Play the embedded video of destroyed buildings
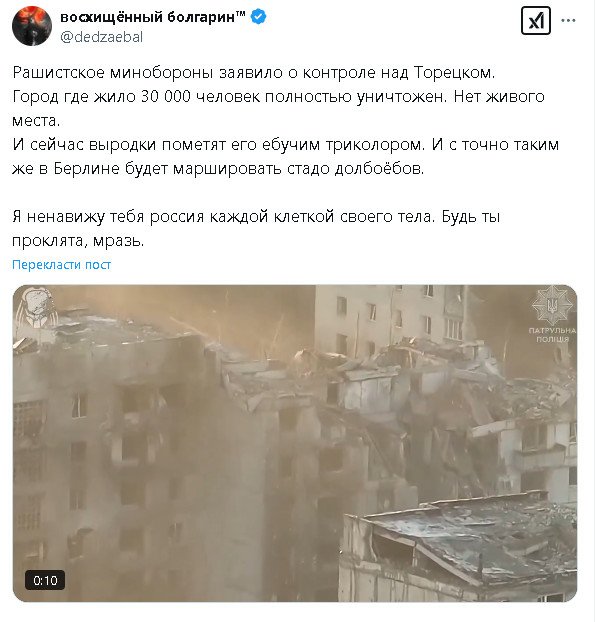 pyautogui.click(x=295, y=443)
